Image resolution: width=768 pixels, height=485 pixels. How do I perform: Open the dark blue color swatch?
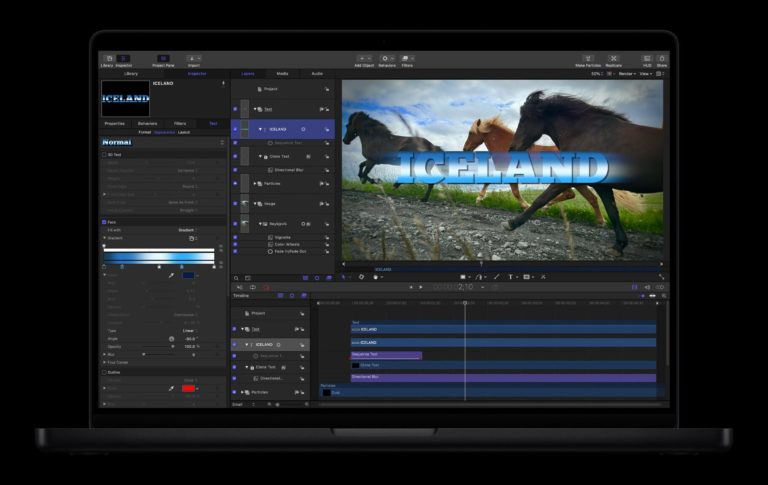click(x=189, y=275)
